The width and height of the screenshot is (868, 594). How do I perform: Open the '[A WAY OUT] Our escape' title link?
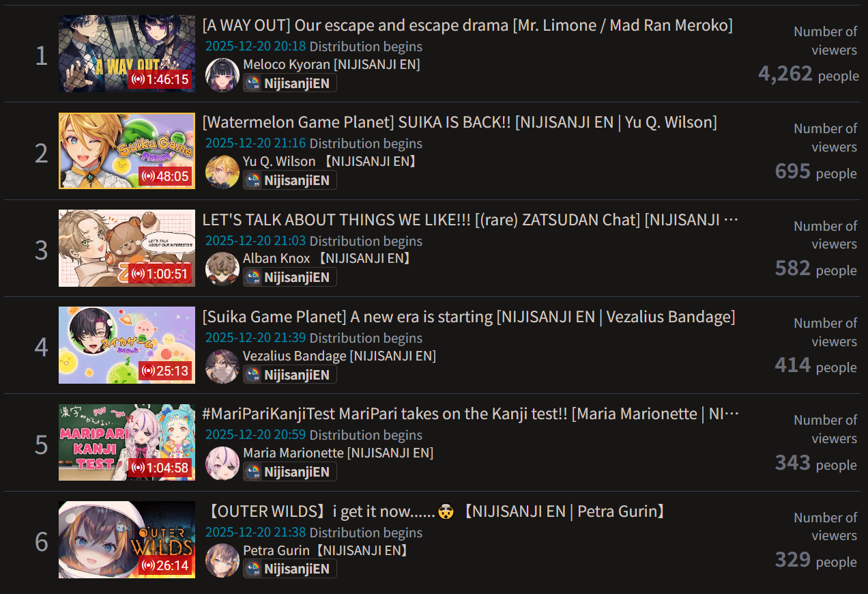467,25
